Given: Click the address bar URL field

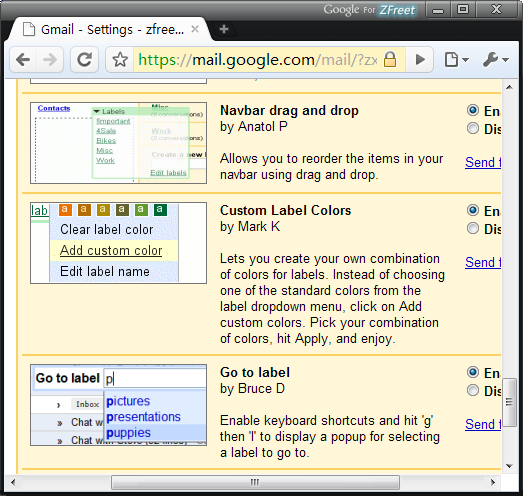Looking at the screenshot, I should click(257, 60).
